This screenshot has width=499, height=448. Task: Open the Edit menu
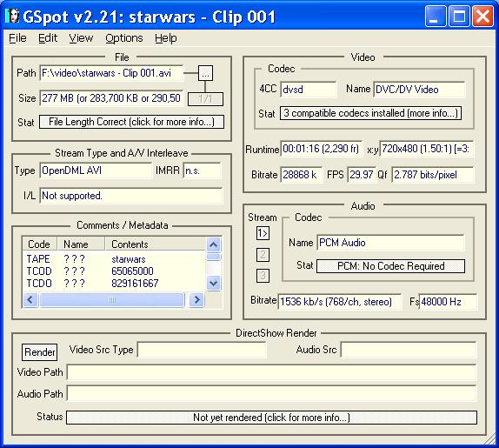tap(48, 38)
